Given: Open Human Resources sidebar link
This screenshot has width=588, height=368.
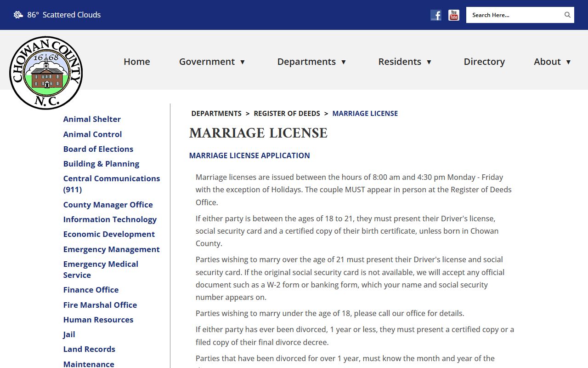Looking at the screenshot, I should (98, 320).
